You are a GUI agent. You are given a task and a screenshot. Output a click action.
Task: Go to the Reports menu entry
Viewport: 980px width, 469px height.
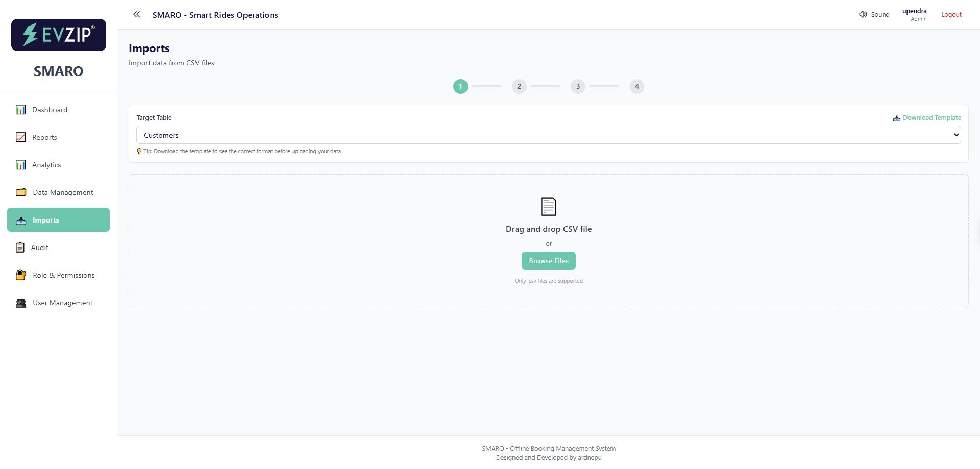[x=44, y=137]
